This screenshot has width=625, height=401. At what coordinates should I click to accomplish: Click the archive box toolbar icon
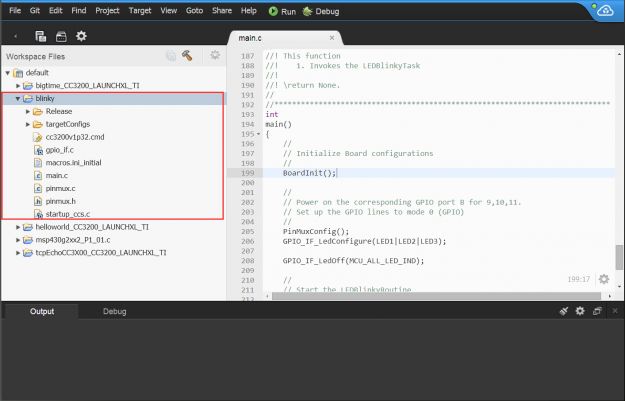click(x=61, y=37)
